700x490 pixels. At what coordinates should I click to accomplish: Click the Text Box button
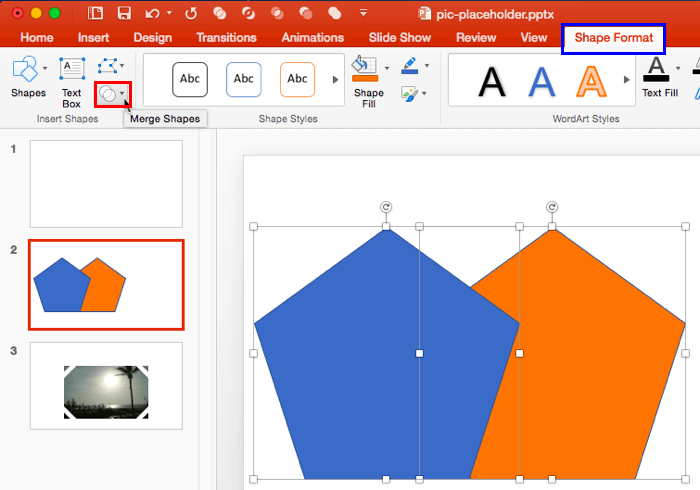(71, 83)
